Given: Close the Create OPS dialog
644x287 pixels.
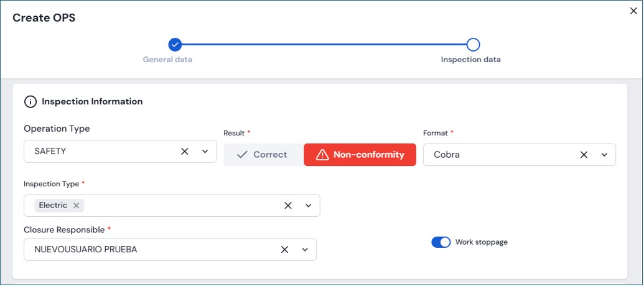Looking at the screenshot, I should click(633, 11).
